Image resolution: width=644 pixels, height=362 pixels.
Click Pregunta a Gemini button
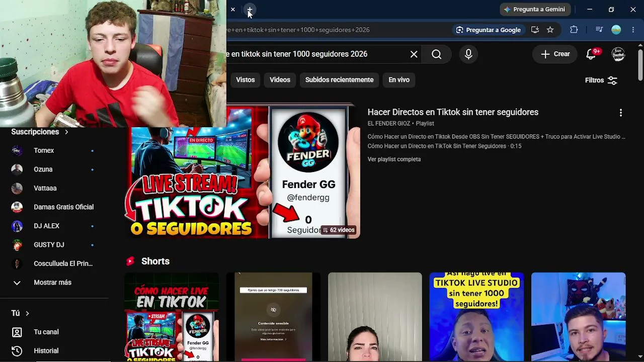point(534,10)
